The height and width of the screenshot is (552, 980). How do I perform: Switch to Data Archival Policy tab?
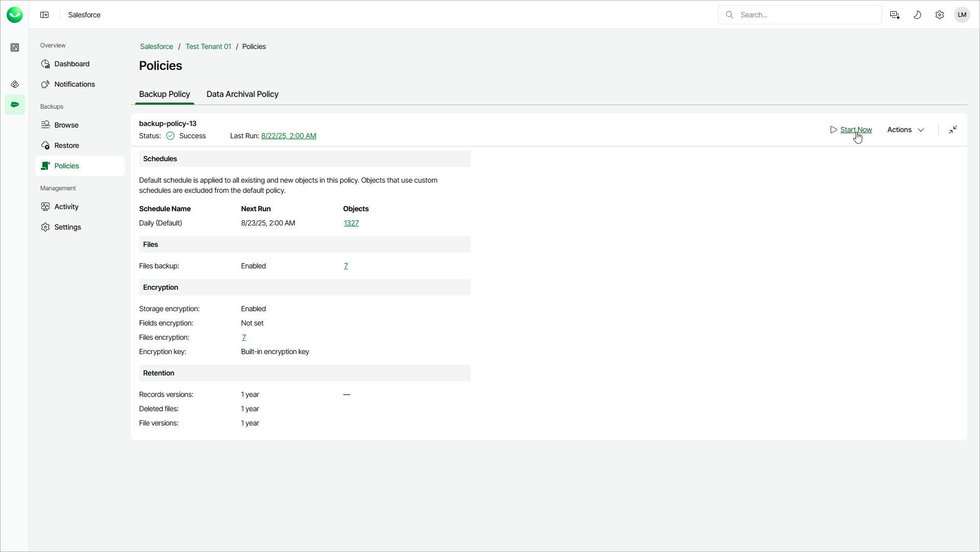[242, 94]
